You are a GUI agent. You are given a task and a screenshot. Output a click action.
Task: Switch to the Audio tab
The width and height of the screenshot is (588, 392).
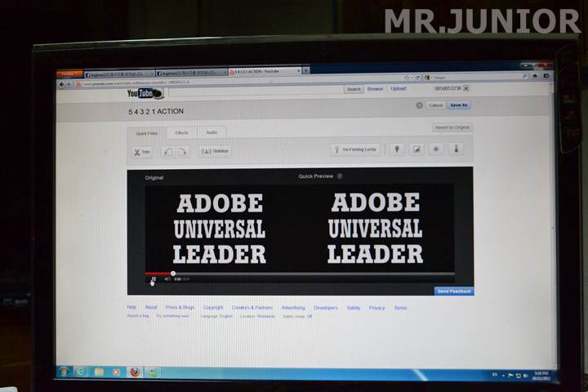[212, 132]
